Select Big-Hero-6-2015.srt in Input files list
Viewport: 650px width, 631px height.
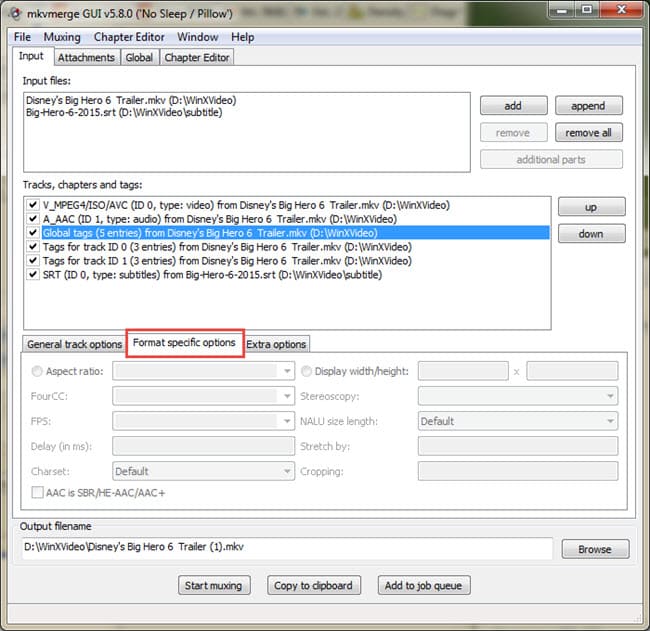125,113
